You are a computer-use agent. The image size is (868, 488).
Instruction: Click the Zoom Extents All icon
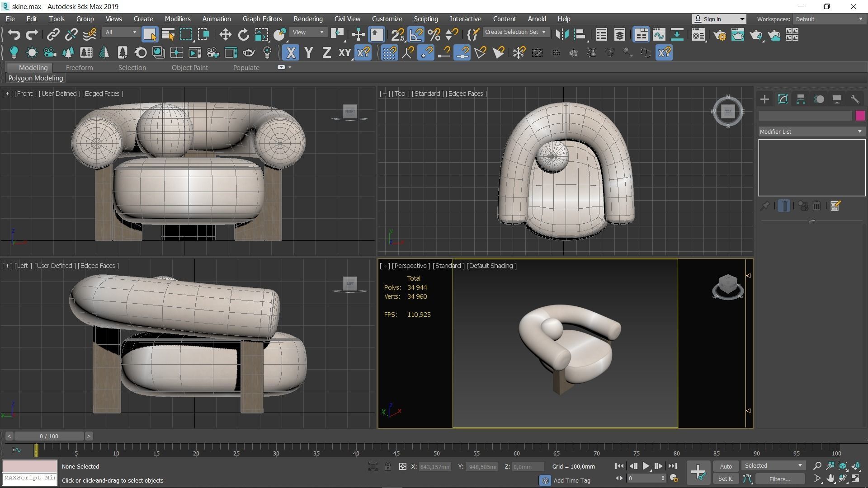[856, 465]
